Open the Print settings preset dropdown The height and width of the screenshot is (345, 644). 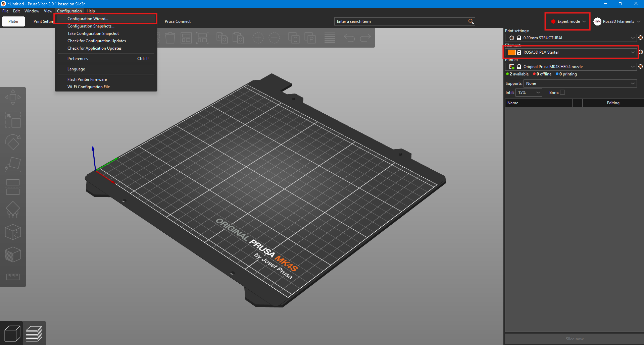[x=571, y=38]
